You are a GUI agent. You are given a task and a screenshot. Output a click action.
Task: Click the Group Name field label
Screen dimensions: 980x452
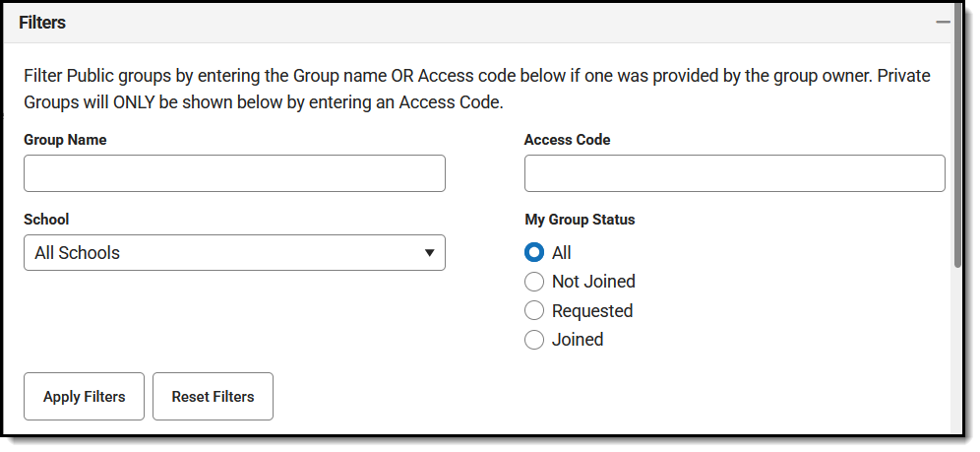pyautogui.click(x=65, y=140)
